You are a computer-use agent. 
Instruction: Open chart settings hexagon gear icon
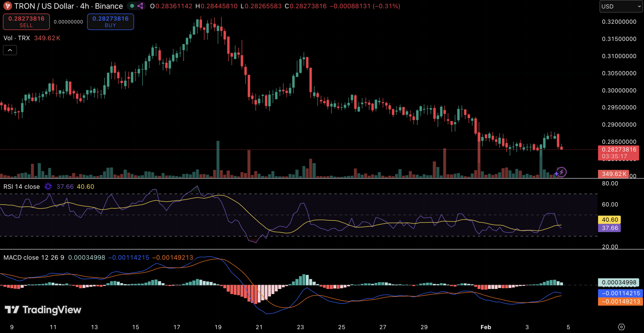621,327
